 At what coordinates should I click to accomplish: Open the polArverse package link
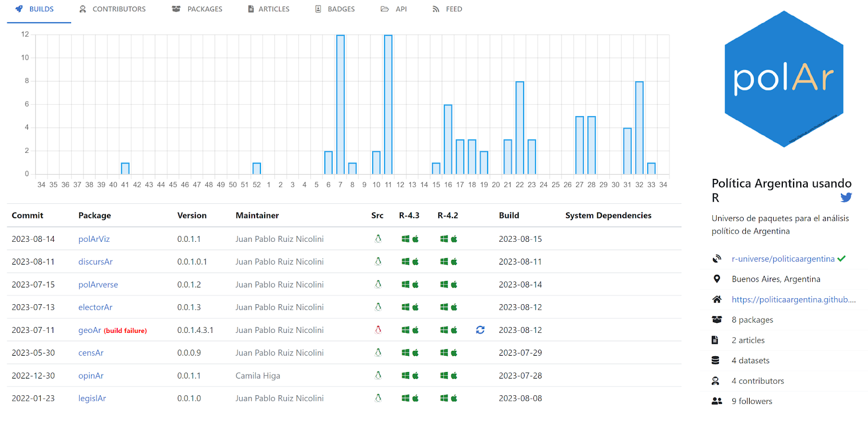click(98, 285)
